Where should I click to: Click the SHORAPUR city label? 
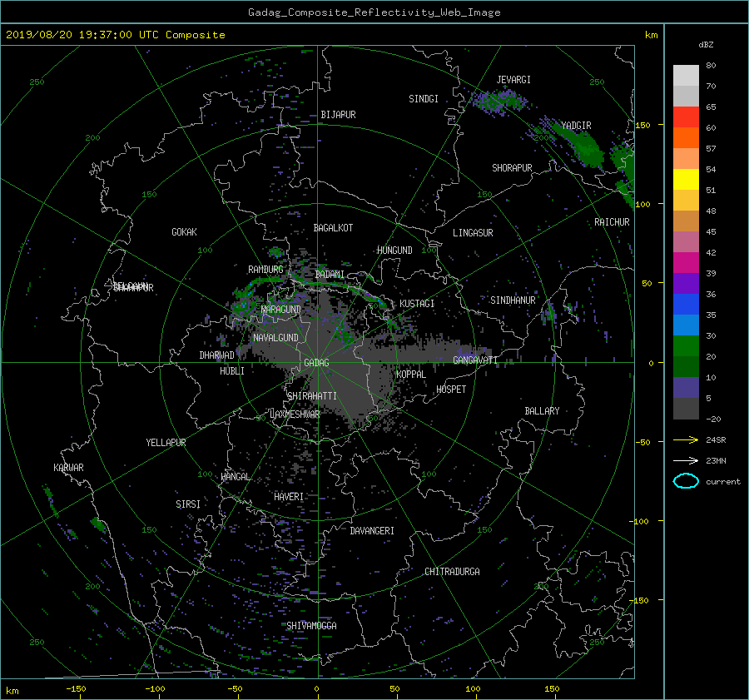(512, 168)
